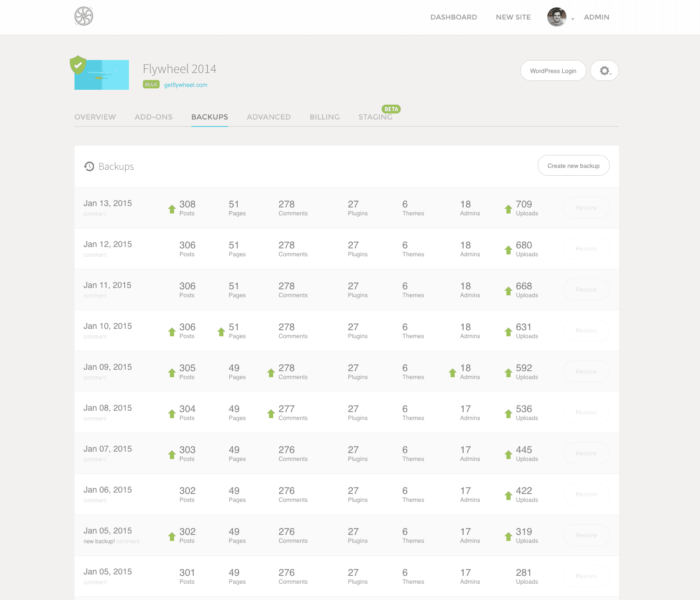The image size is (700, 600).
Task: Restore the Jan 10, 2015 backup
Action: [586, 330]
